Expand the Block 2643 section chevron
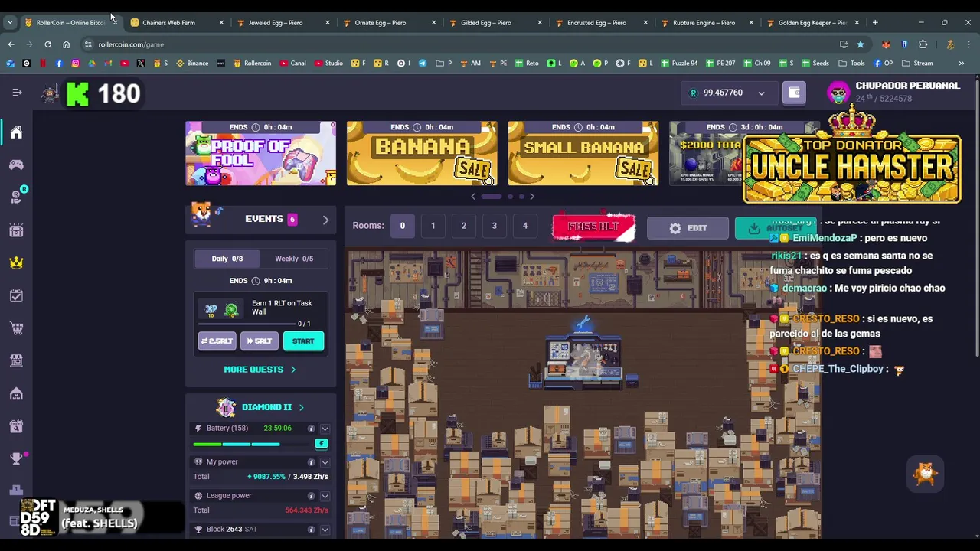The image size is (980, 551). click(325, 530)
